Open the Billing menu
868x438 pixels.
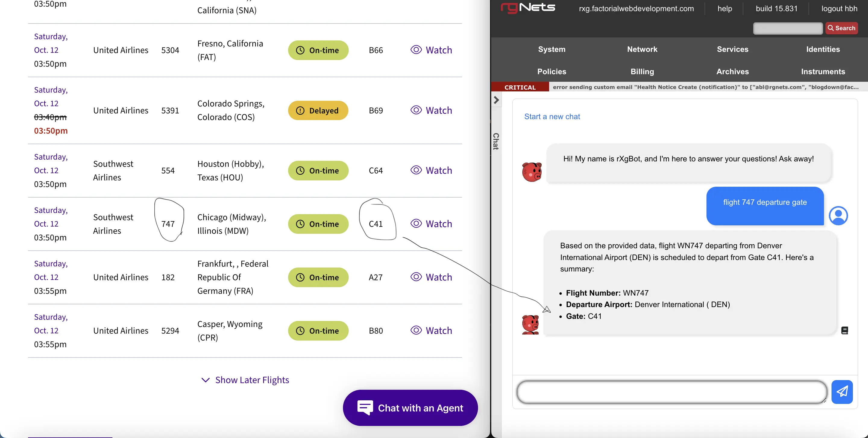point(642,71)
